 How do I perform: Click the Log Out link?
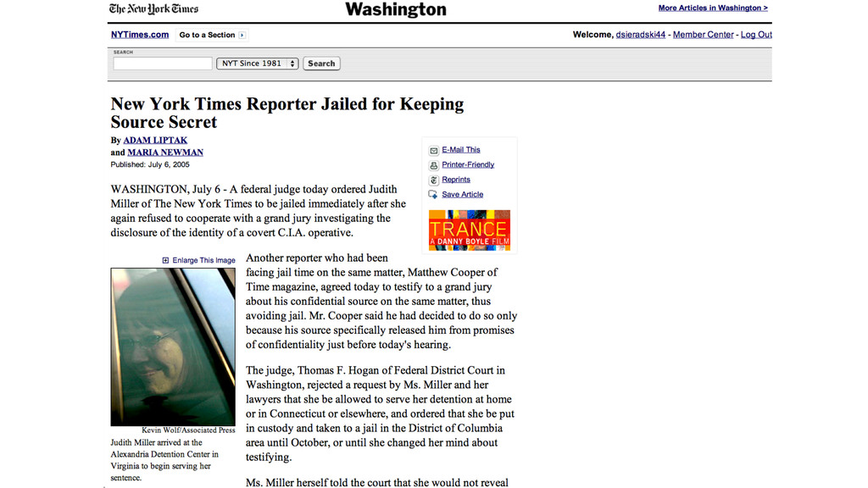coord(756,34)
